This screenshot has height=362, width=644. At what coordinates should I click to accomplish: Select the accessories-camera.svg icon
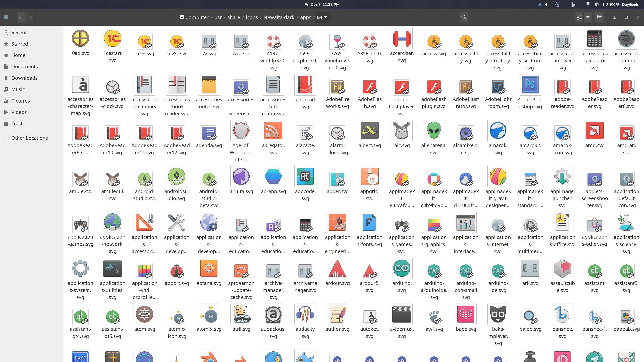point(626,39)
